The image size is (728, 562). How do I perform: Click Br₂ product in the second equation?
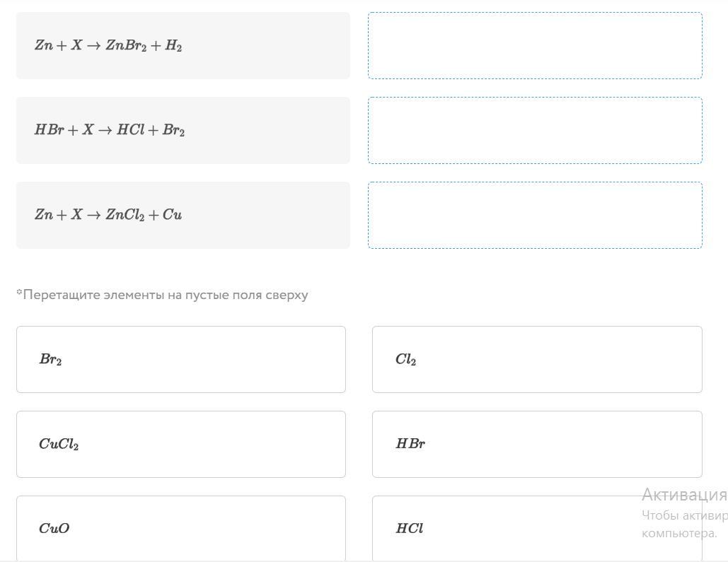coord(173,131)
